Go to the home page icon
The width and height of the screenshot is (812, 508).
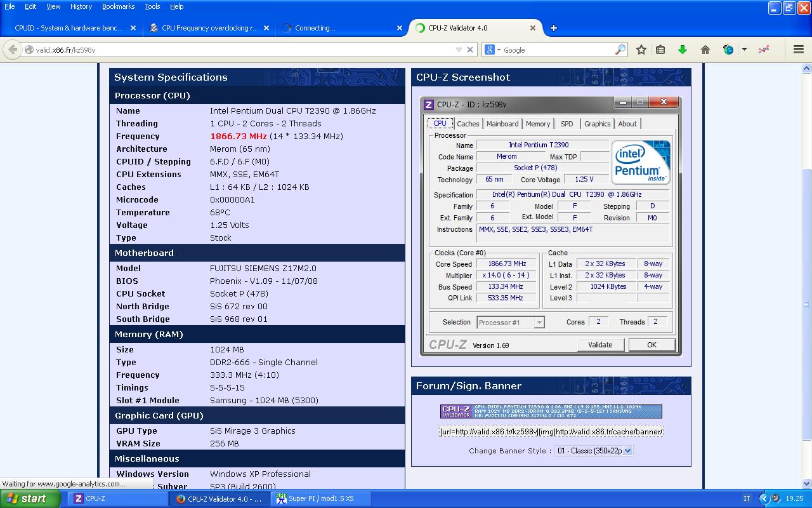coord(705,50)
